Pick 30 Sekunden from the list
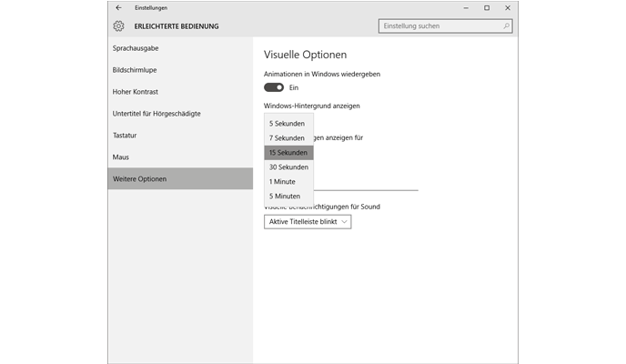Viewport: 626px width, 364px height. point(288,167)
